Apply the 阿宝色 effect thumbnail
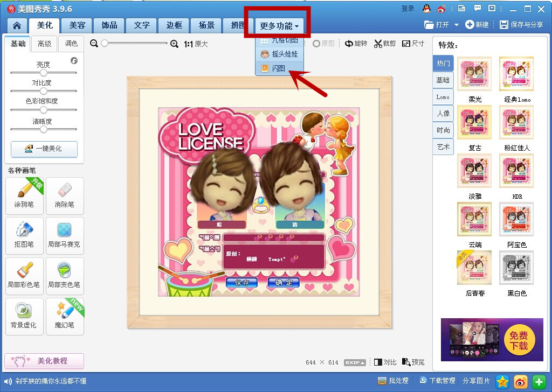552x392 pixels. [516, 219]
